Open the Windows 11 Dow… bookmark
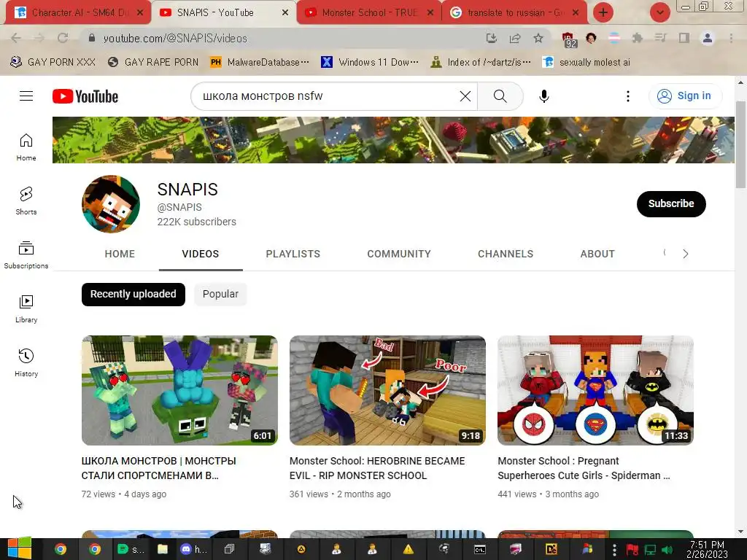747x560 pixels. 370,63
